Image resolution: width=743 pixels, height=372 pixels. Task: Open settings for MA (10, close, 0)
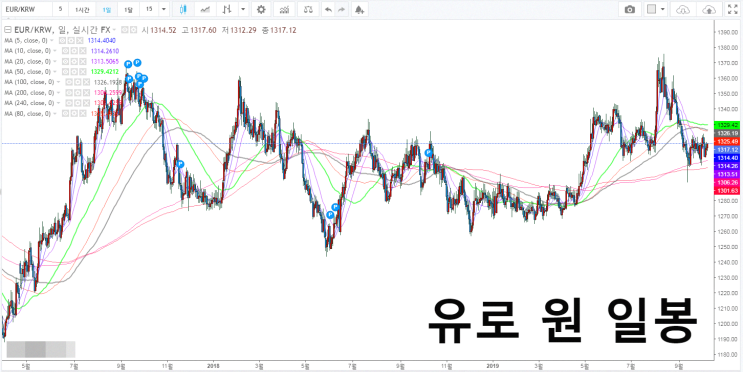74,51
